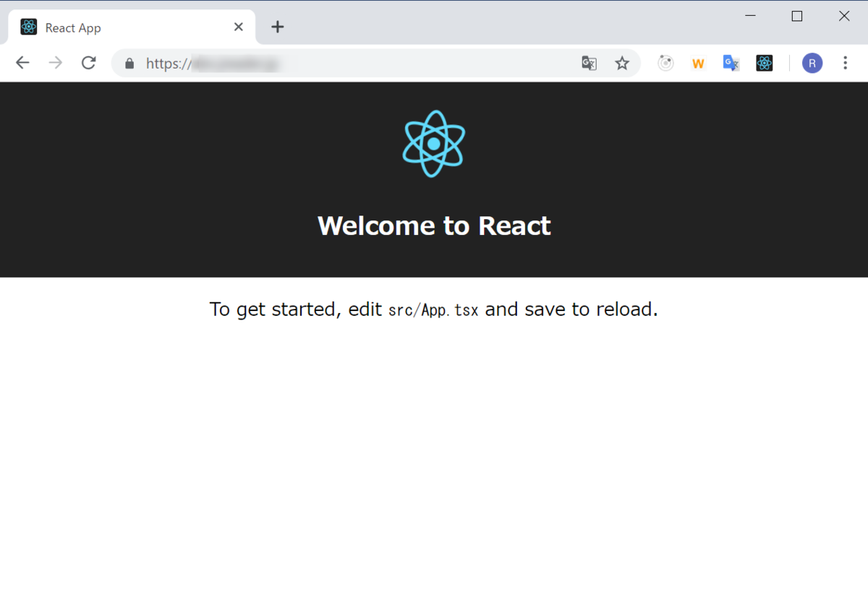
Task: Close the Chrome window
Action: pos(844,16)
